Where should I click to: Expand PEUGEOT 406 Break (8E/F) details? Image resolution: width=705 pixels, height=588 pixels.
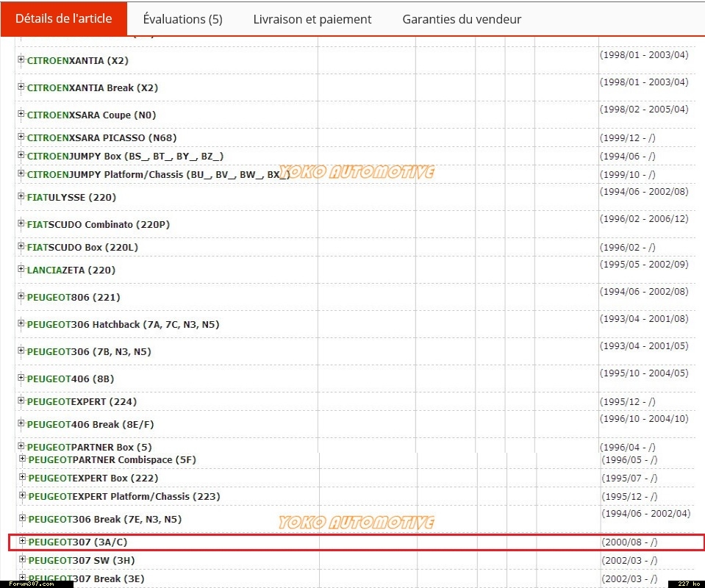pyautogui.click(x=21, y=423)
